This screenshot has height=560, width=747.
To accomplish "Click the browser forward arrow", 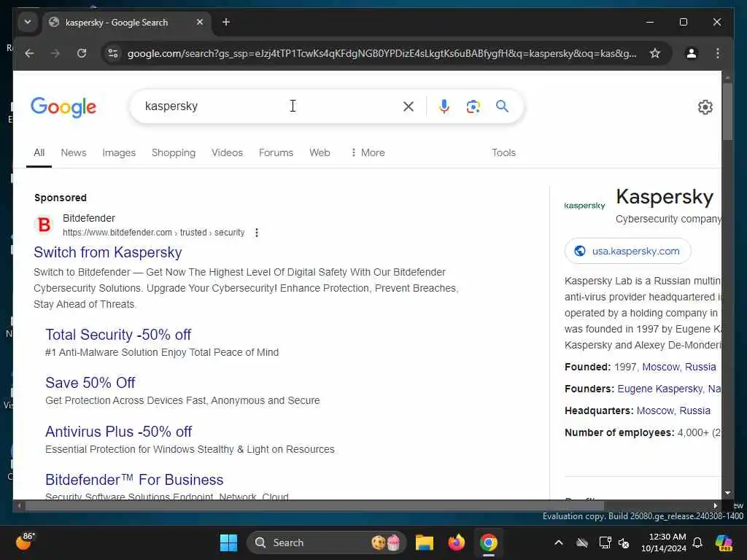I will pyautogui.click(x=55, y=53).
